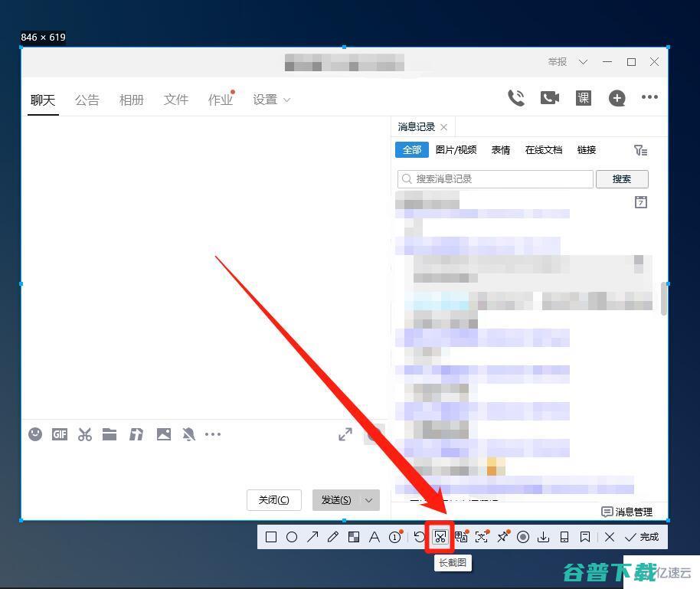Click 完成 to finish the screenshot
The image size is (700, 589).
[642, 537]
